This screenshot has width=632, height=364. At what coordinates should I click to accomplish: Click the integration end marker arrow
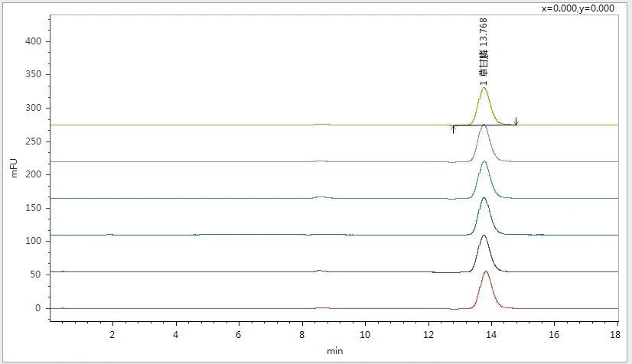pyautogui.click(x=516, y=121)
